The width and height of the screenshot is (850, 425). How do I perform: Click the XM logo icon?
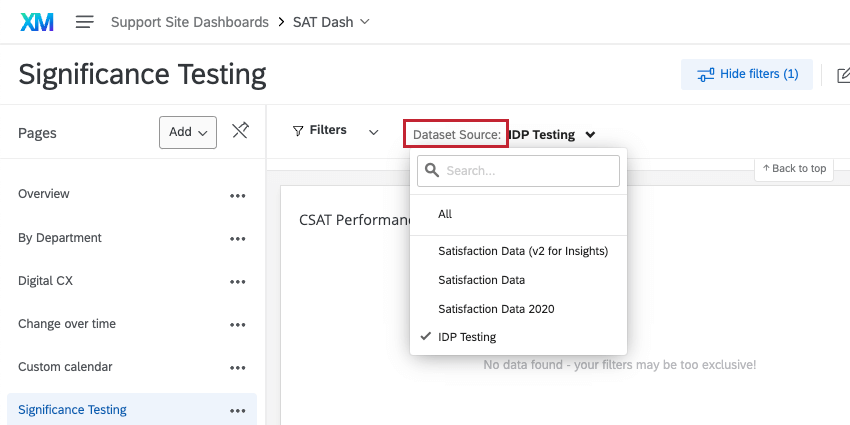tap(37, 21)
